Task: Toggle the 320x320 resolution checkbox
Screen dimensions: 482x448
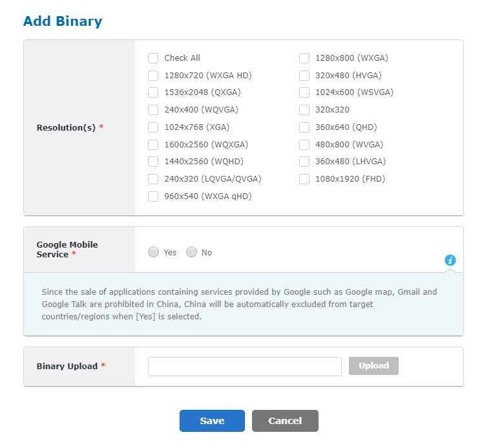Action: tap(304, 110)
